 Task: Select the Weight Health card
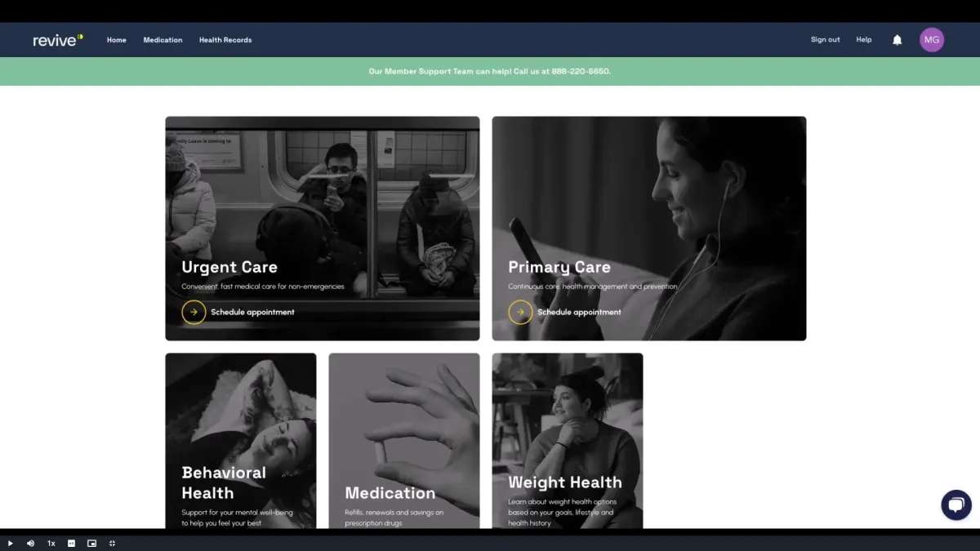(x=568, y=441)
